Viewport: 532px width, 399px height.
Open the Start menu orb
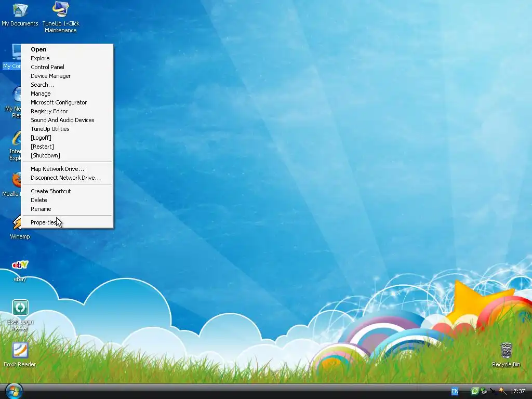click(14, 391)
